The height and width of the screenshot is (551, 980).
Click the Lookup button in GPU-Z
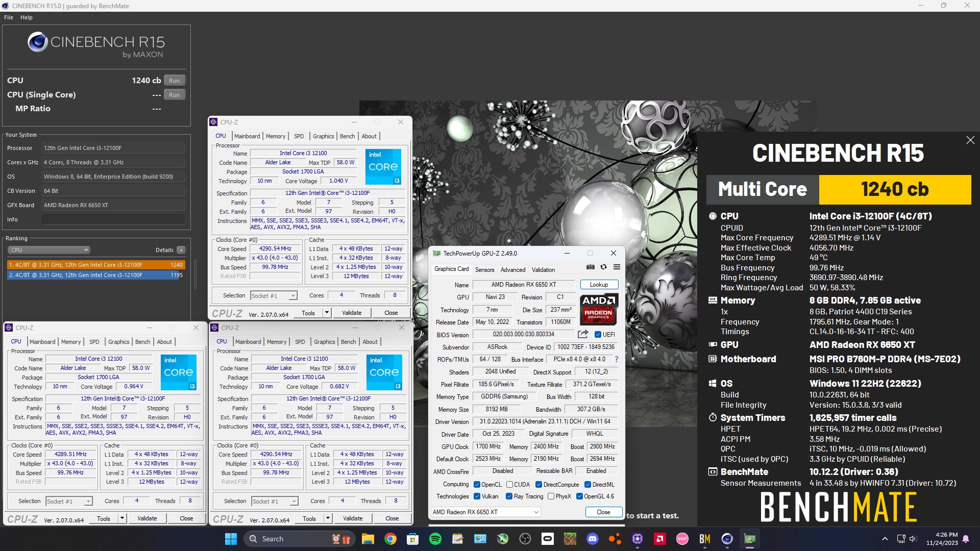tap(599, 285)
